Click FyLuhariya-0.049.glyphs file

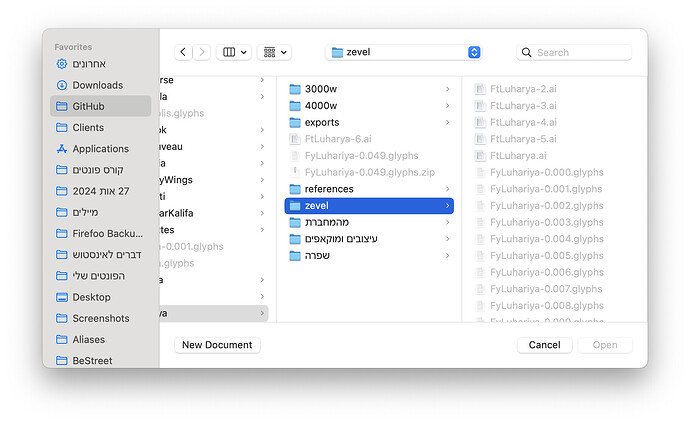click(x=369, y=156)
